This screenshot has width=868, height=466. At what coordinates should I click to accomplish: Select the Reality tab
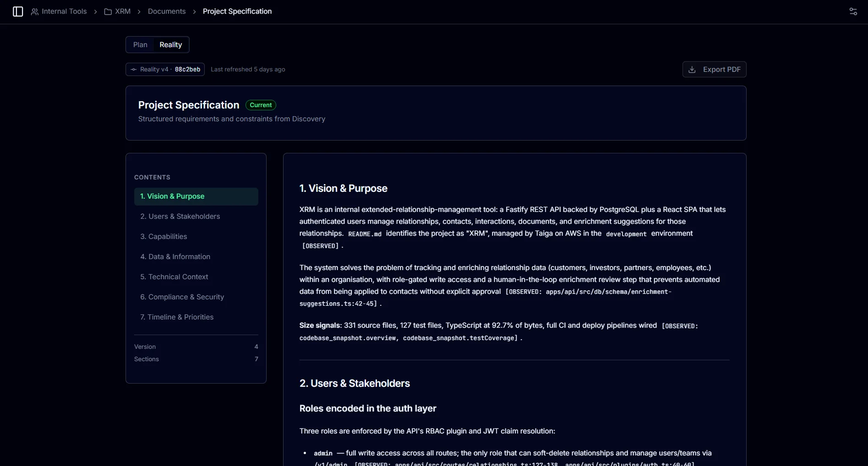(170, 45)
